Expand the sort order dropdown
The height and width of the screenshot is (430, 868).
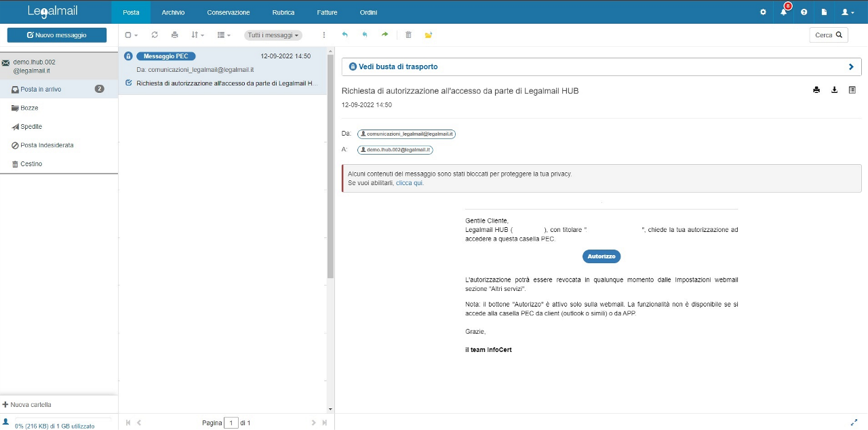pos(197,35)
